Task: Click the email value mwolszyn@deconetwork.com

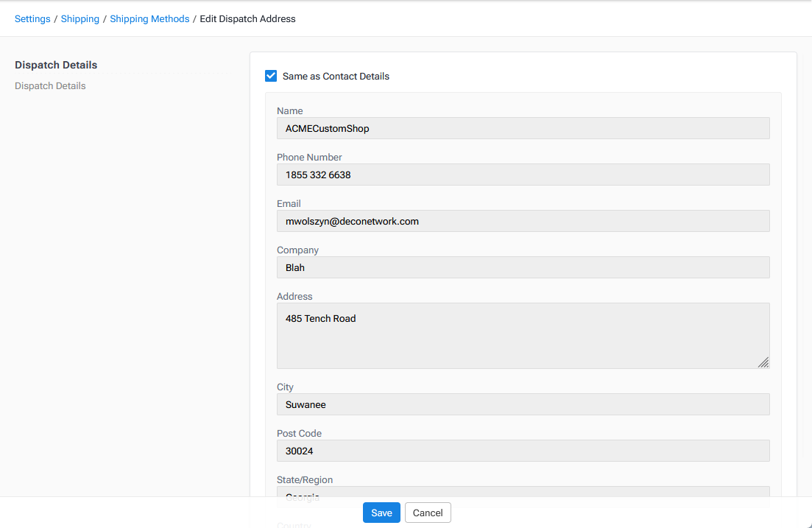Action: (x=352, y=221)
